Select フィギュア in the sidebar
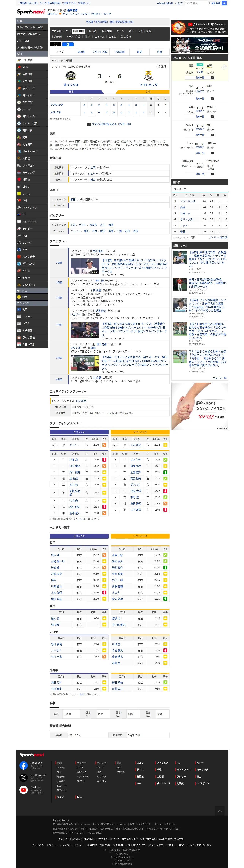 click(x=32, y=165)
